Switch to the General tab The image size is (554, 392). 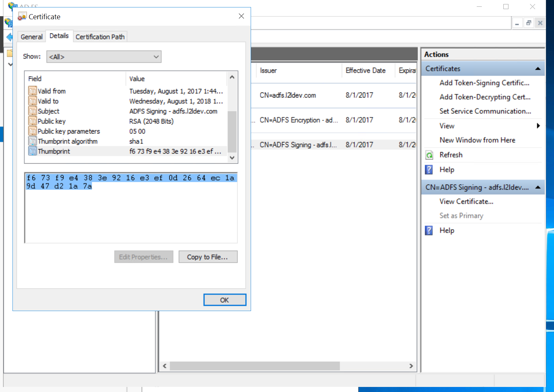(32, 37)
